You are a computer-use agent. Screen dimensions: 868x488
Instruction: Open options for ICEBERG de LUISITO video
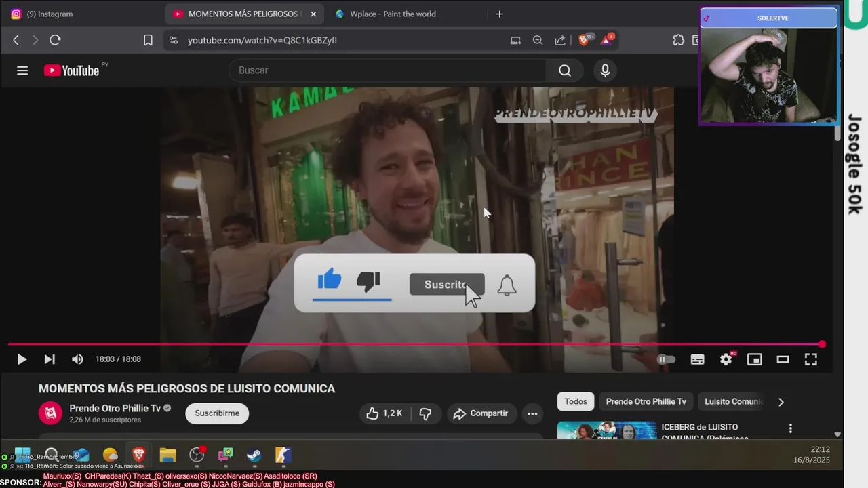(790, 428)
